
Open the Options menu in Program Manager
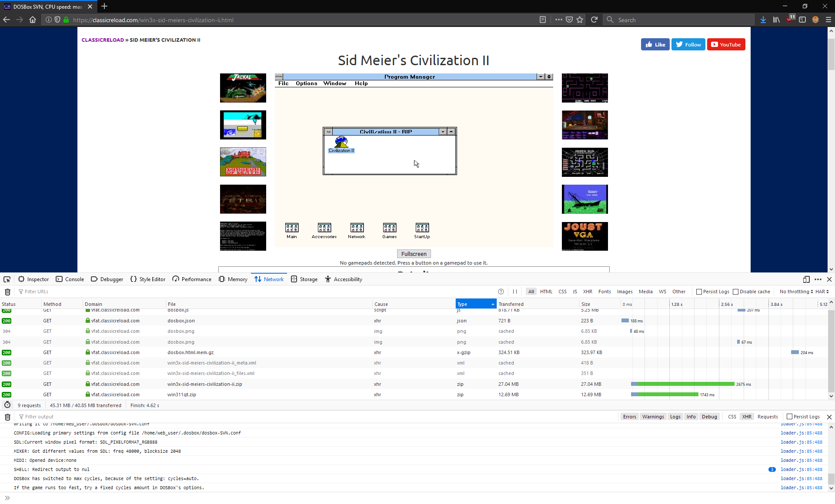pyautogui.click(x=306, y=83)
